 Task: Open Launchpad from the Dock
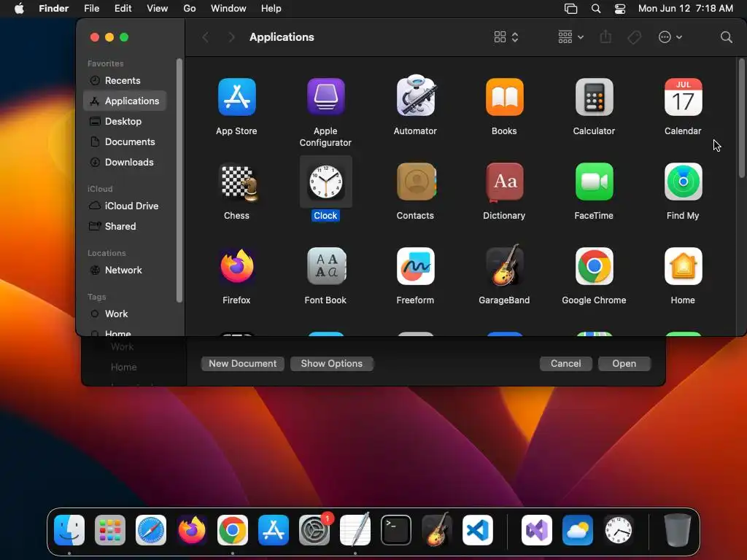point(110,530)
